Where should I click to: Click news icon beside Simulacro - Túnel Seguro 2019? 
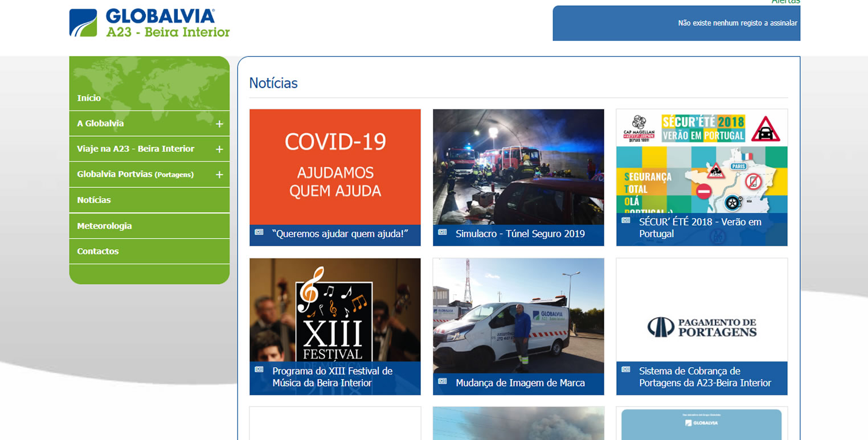click(443, 232)
